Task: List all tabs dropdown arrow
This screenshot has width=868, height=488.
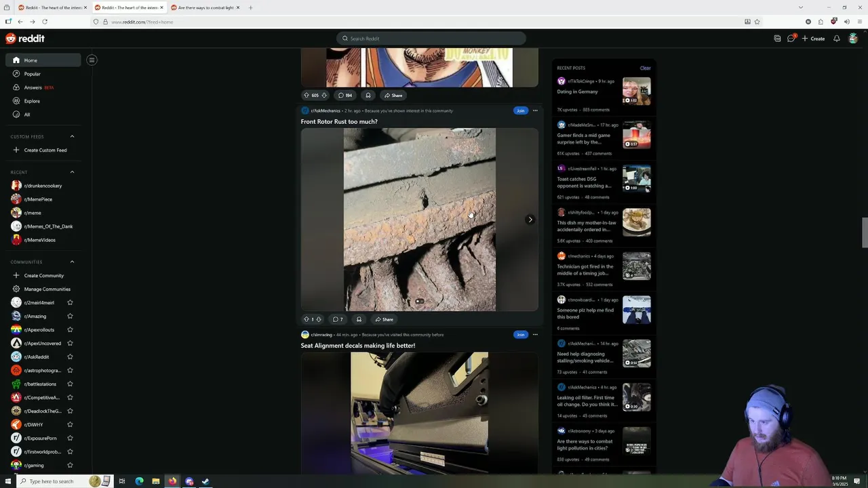Action: pyautogui.click(x=800, y=7)
